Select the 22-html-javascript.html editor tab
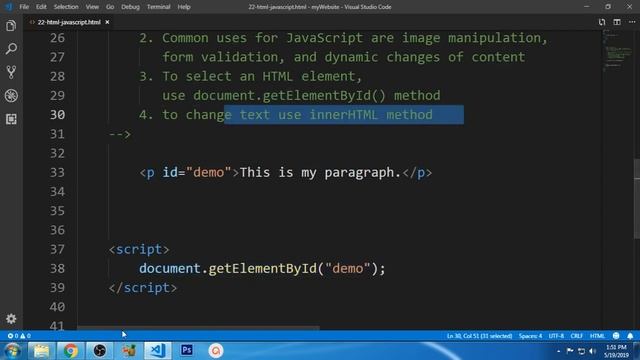The height and width of the screenshot is (360, 640). (x=69, y=22)
